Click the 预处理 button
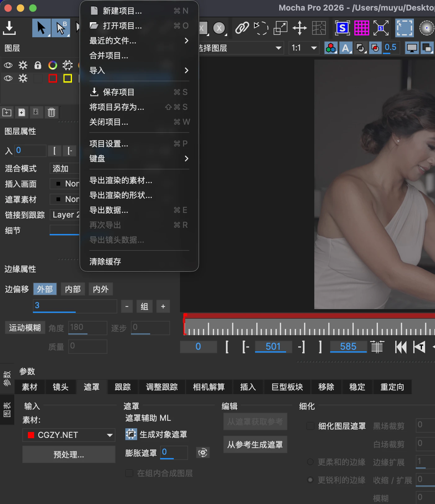Image resolution: width=435 pixels, height=504 pixels. [x=69, y=455]
